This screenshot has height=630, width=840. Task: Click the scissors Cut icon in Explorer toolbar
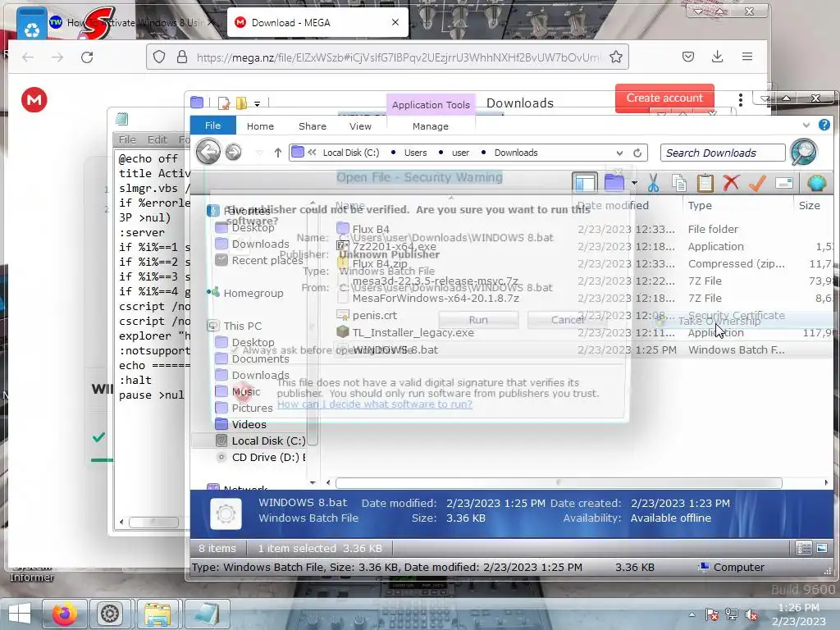pyautogui.click(x=652, y=183)
